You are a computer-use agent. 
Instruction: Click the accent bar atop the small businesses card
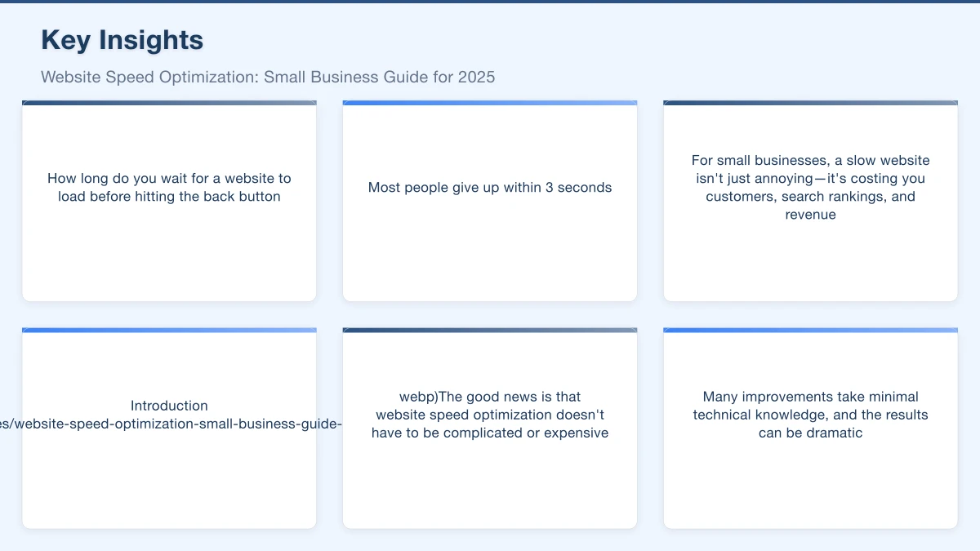click(810, 103)
